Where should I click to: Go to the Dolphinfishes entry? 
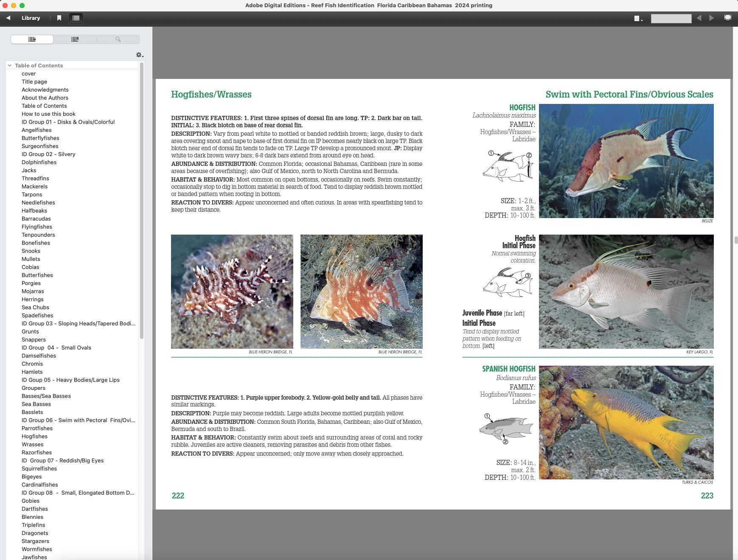click(x=39, y=162)
